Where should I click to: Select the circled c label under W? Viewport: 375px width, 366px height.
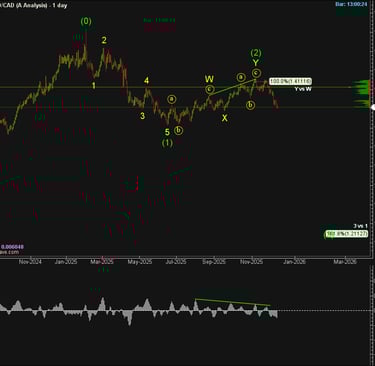click(209, 89)
